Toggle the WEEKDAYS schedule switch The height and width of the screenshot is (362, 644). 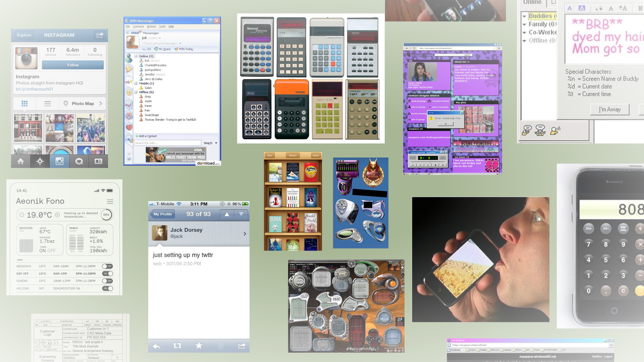coord(107,266)
